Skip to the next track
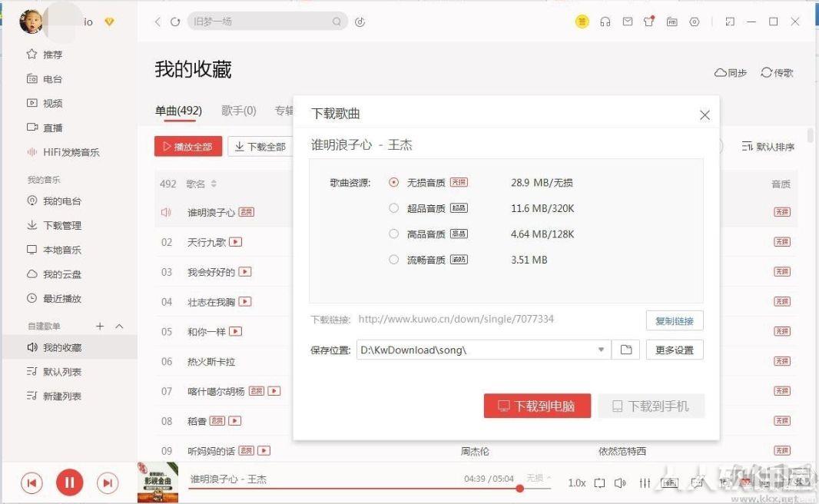 point(108,482)
